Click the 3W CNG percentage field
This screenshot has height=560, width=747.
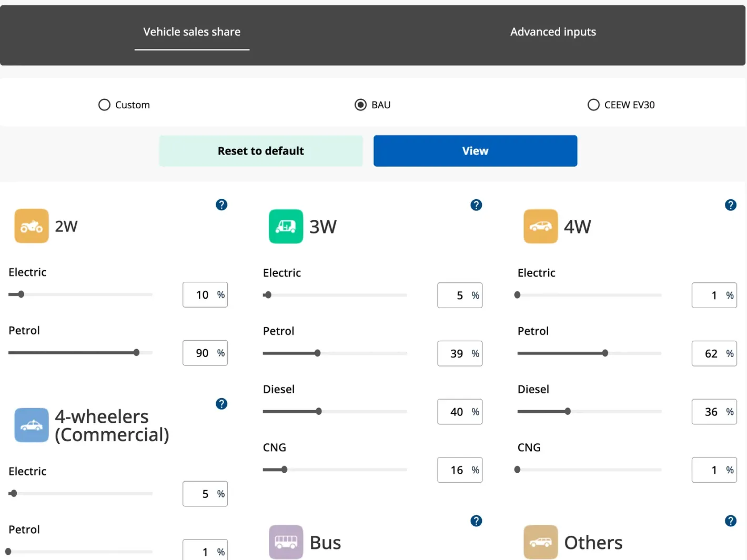(460, 470)
